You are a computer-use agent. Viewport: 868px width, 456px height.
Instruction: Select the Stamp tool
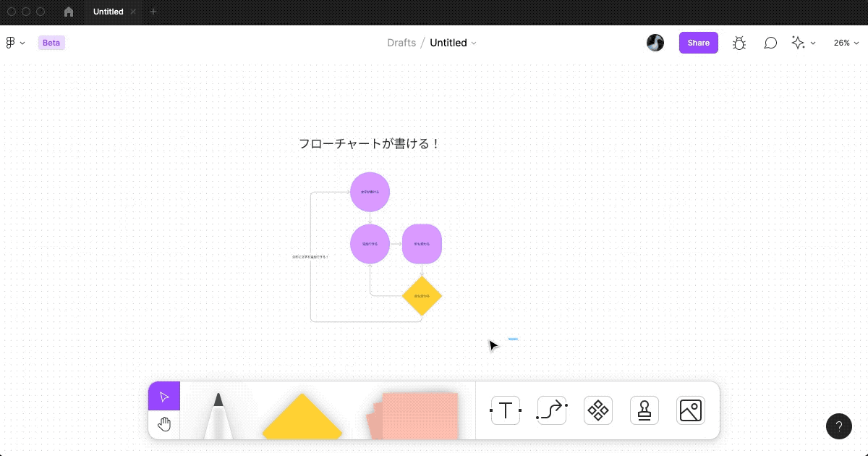tap(644, 410)
